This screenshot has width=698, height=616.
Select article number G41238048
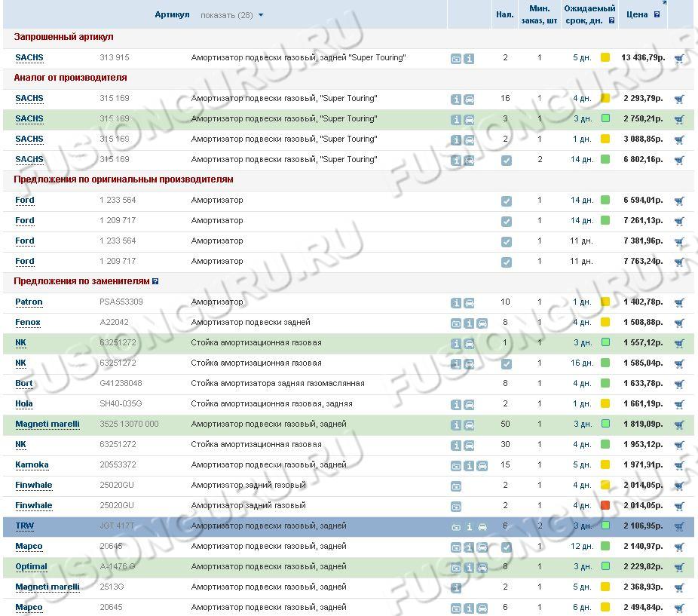(121, 384)
